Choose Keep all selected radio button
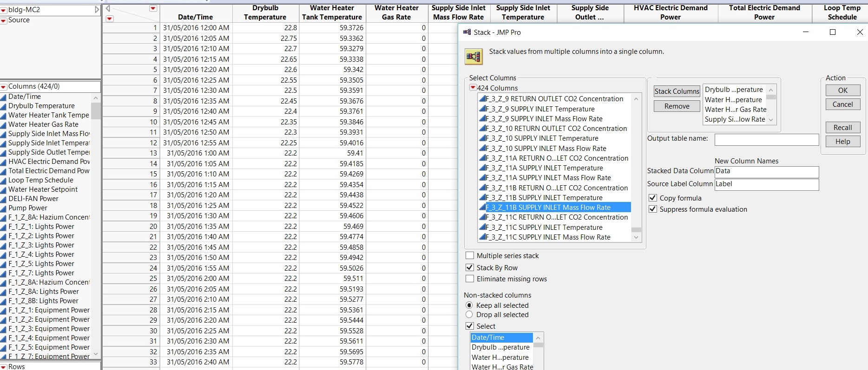Screen dimensions: 868x370 click(469, 305)
